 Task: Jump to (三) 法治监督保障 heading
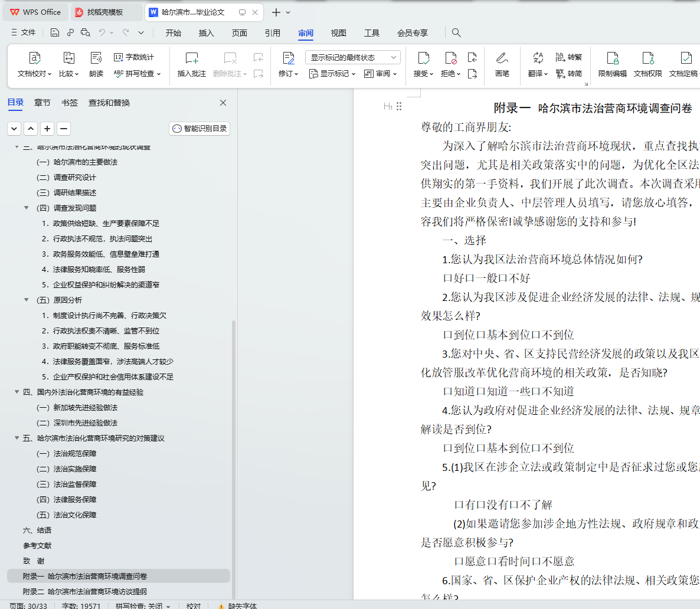66,484
